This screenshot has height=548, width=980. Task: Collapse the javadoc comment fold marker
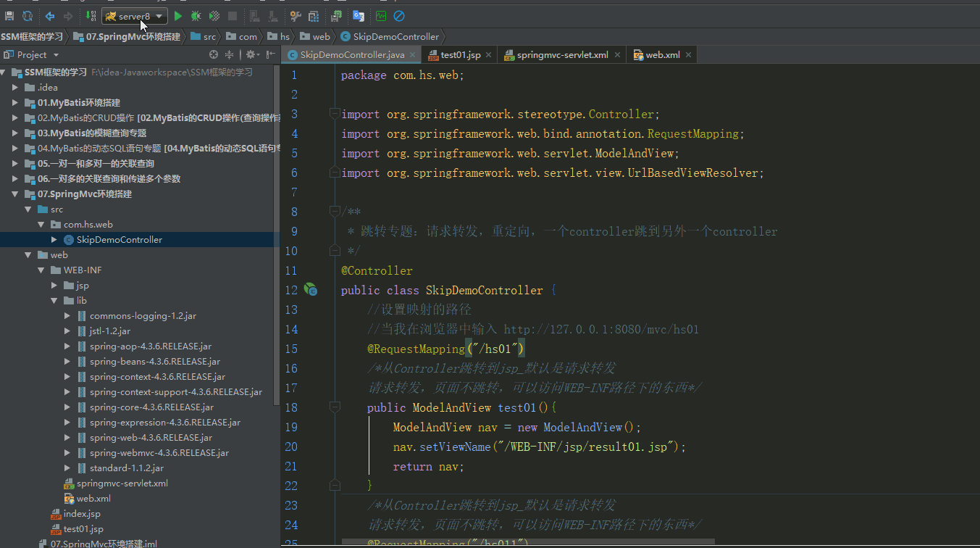click(x=334, y=212)
